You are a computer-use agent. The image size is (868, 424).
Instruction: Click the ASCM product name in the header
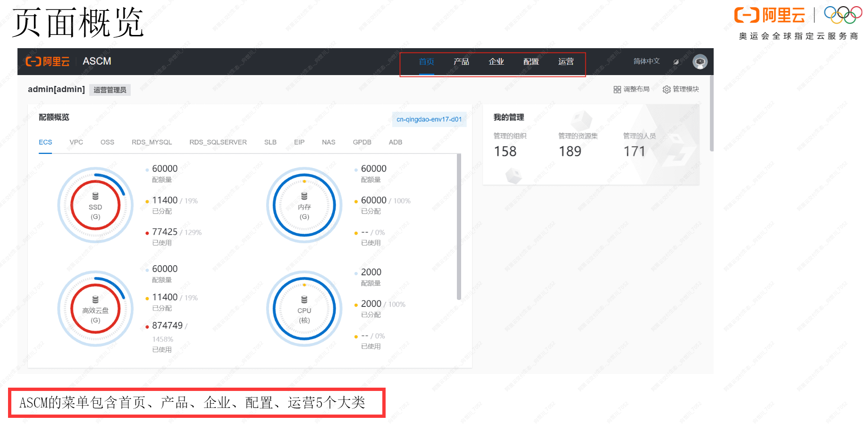[97, 61]
